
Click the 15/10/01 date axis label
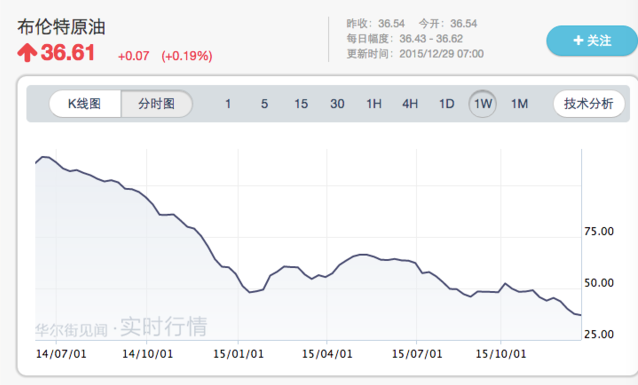(501, 354)
